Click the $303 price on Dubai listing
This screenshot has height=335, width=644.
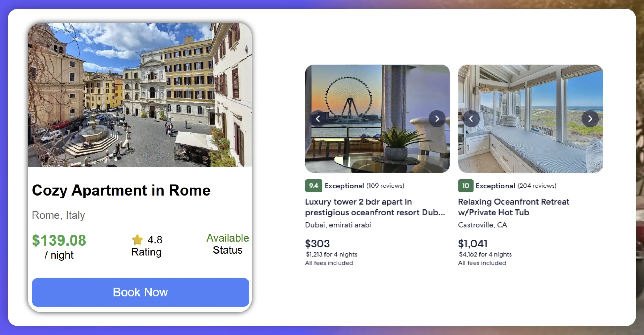tap(318, 243)
